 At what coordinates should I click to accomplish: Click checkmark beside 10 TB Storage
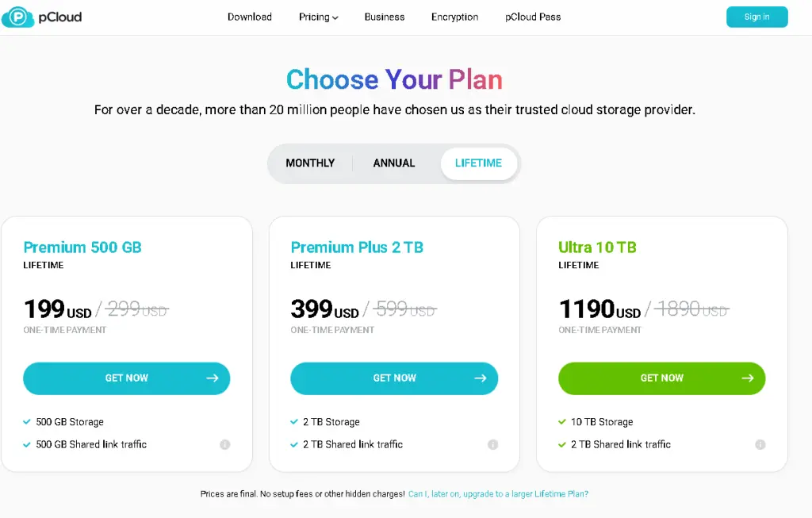[562, 422]
